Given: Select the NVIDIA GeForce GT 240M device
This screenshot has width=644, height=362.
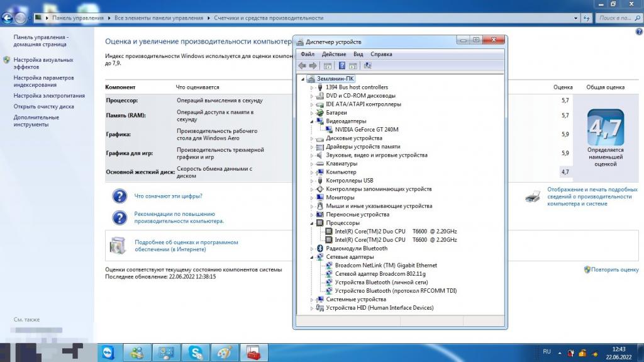Looking at the screenshot, I should (366, 130).
